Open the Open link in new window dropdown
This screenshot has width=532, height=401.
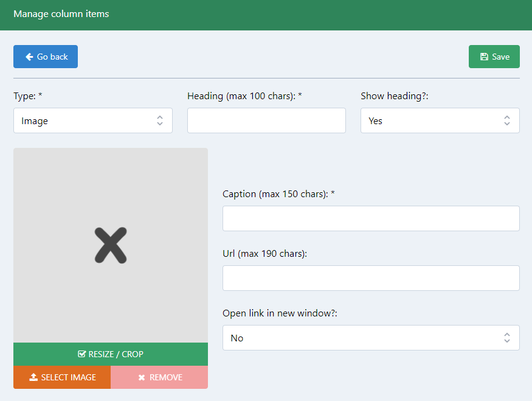[371, 337]
